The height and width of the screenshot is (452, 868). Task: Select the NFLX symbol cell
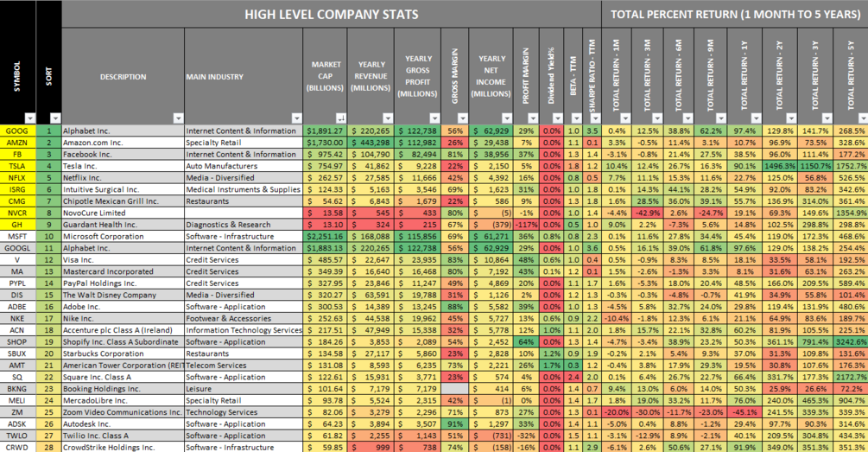click(18, 178)
